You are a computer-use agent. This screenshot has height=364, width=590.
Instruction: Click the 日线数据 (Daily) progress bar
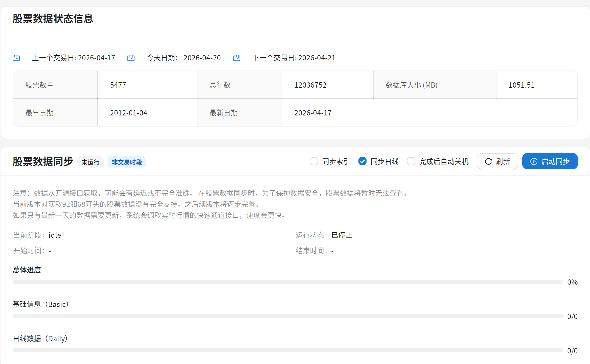[288, 350]
